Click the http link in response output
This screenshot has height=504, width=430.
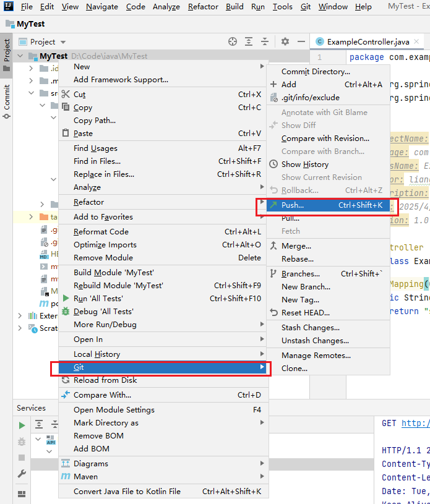pos(416,423)
